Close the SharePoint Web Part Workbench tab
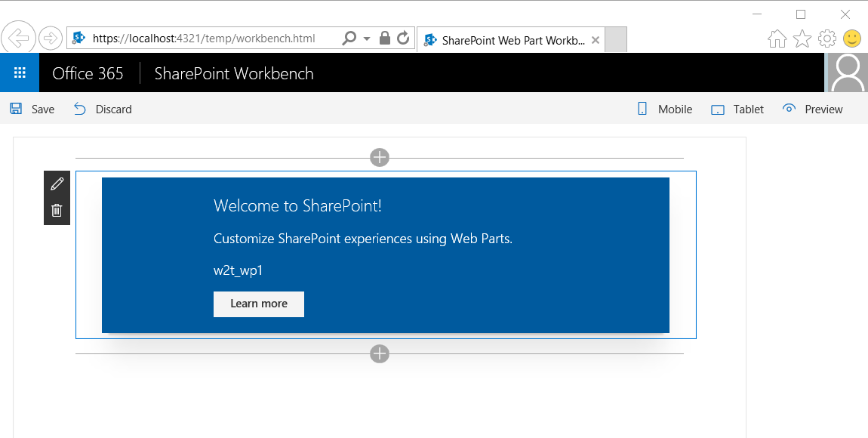Image resolution: width=868 pixels, height=438 pixels. click(595, 40)
